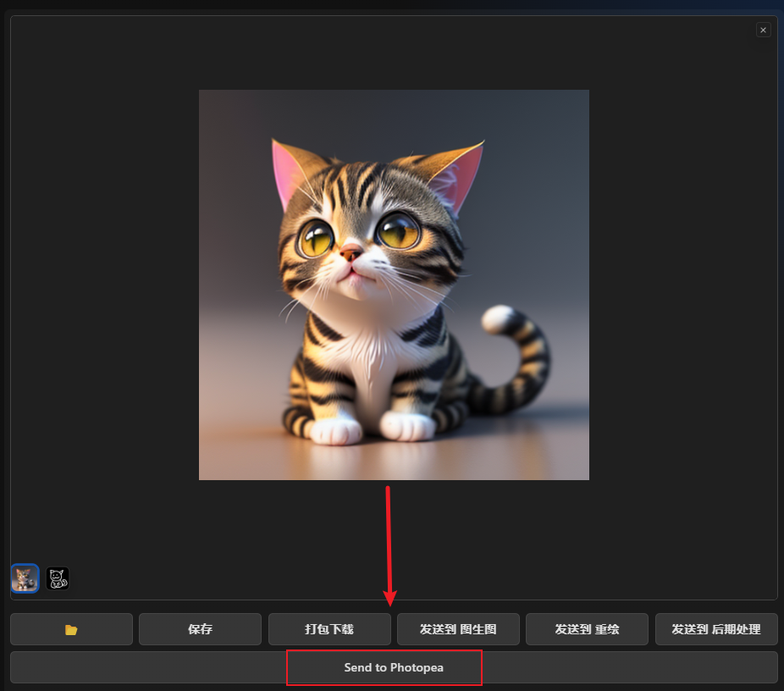This screenshot has height=691, width=784.
Task: Open the output folder via yellow folder icon
Action: pyautogui.click(x=71, y=629)
